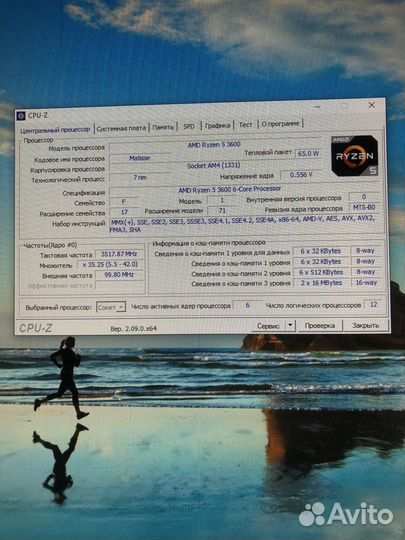Click the Закрыть button

(365, 325)
